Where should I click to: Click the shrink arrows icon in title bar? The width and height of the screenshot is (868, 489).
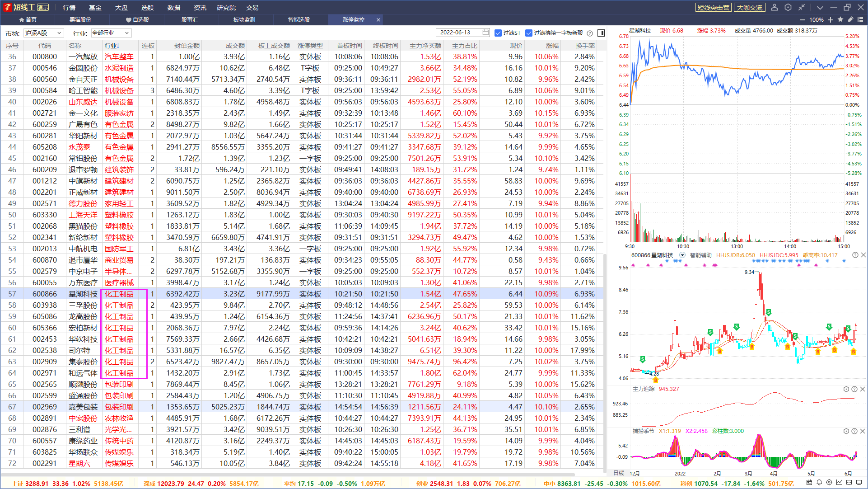click(802, 7)
